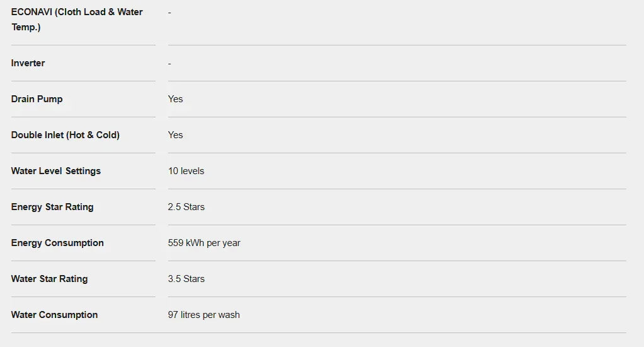The image size is (644, 347).
Task: Click the dash value in the Inverter row
Action: (170, 64)
